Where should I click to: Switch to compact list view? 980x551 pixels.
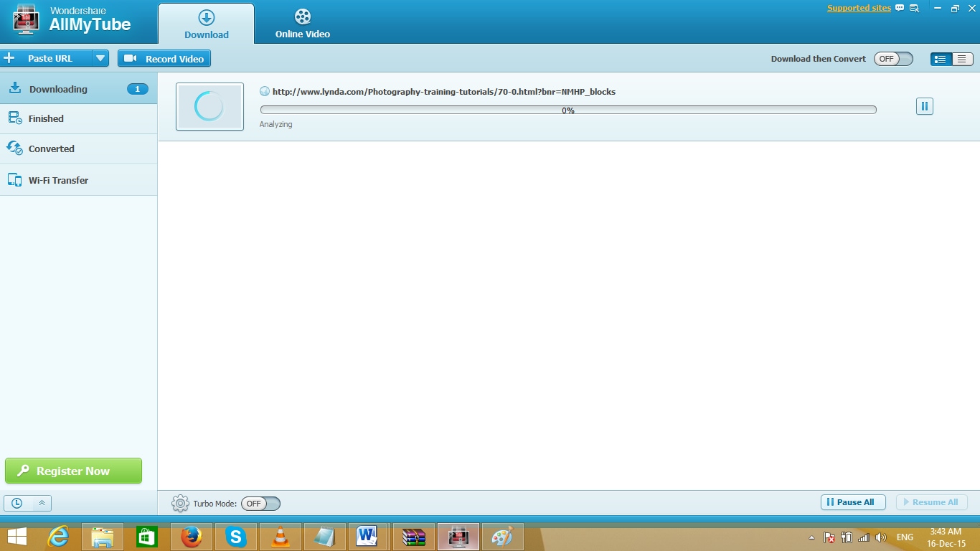[962, 59]
